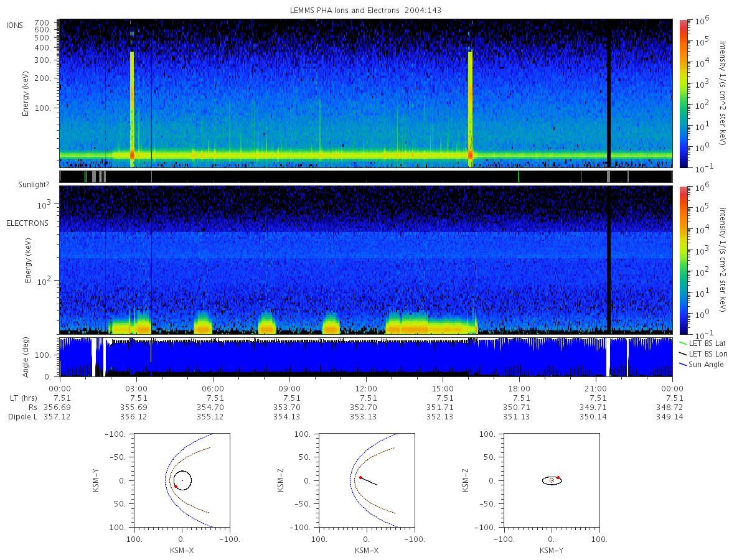
Task: Click the black data gap in ions panel
Action: [609, 93]
